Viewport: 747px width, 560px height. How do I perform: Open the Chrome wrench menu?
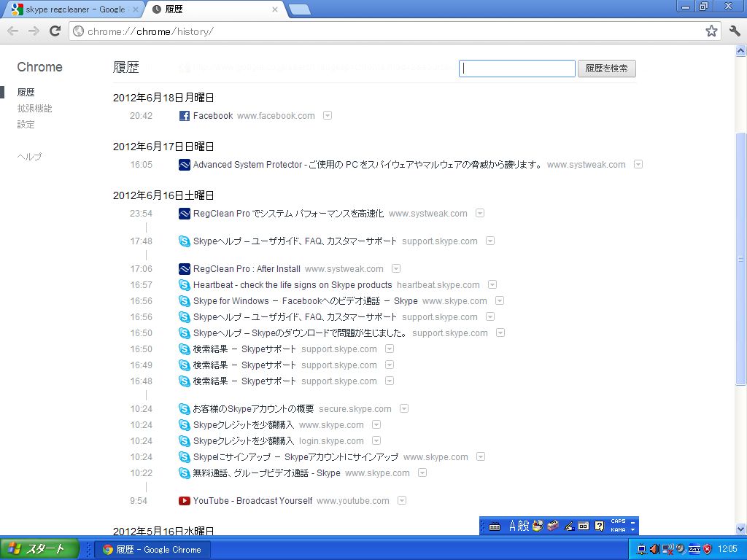tap(735, 31)
